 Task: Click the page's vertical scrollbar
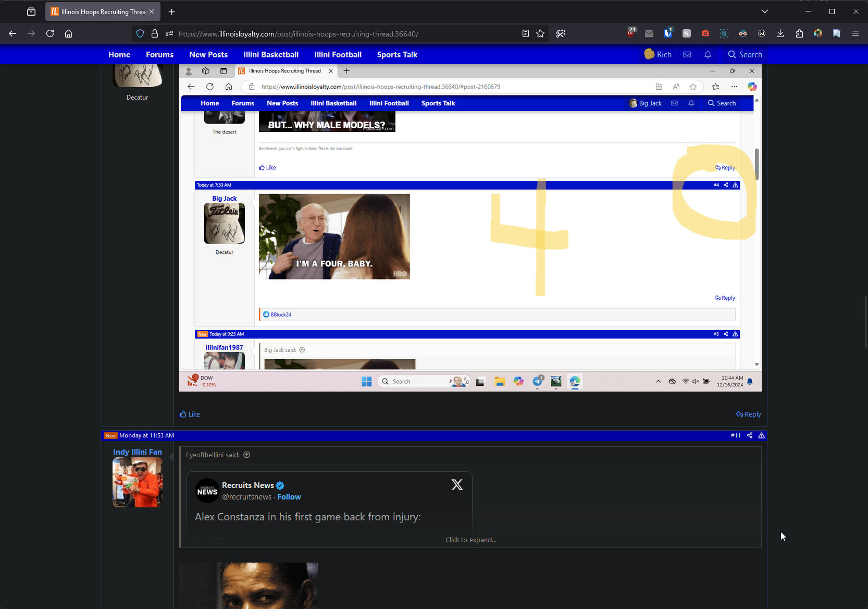pyautogui.click(x=865, y=321)
